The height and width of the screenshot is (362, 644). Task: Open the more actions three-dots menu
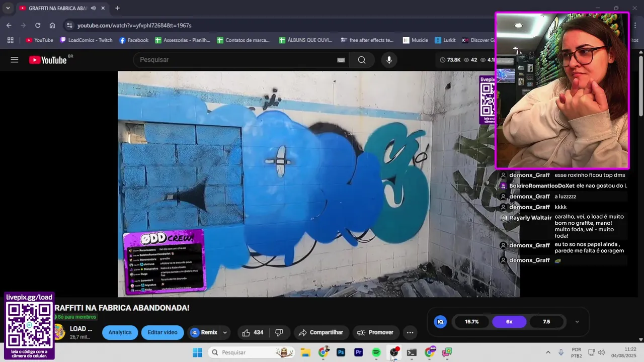click(410, 332)
